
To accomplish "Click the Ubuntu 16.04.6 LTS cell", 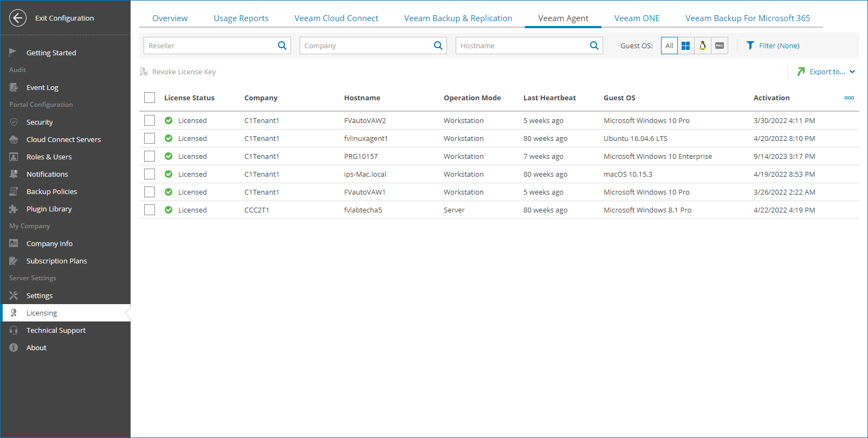I will [636, 138].
